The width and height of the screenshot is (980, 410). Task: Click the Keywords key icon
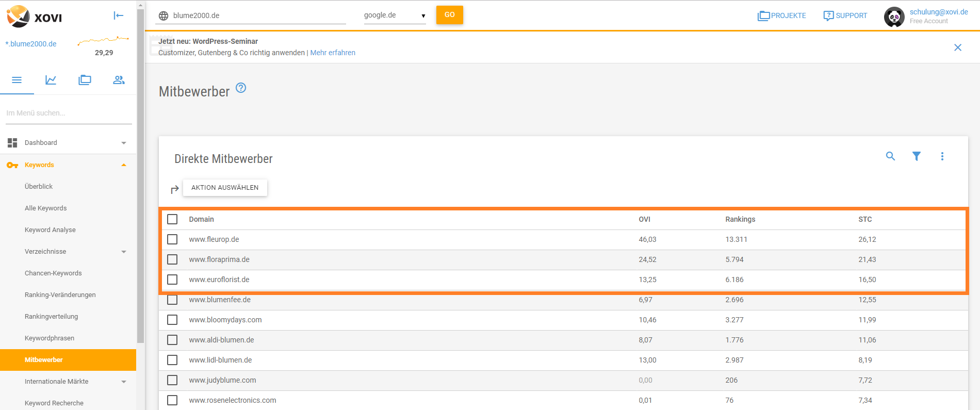tap(12, 165)
